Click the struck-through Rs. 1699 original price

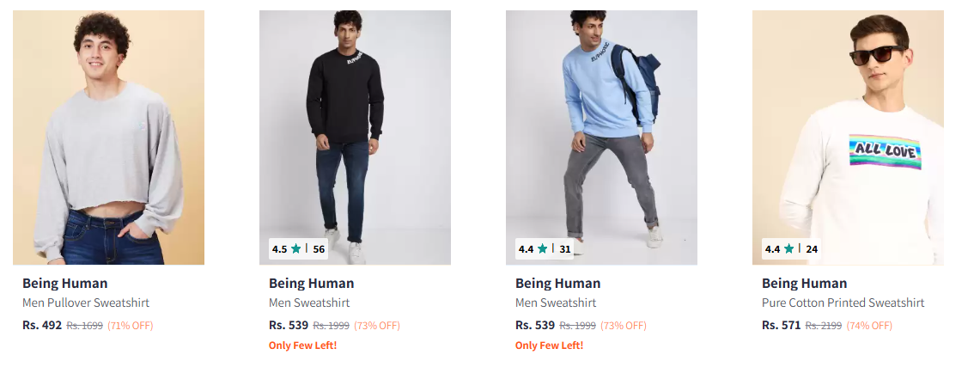click(x=84, y=326)
